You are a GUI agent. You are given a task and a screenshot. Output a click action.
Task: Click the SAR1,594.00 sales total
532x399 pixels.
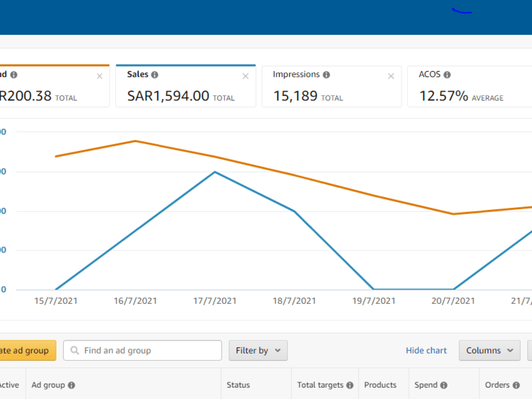pyautogui.click(x=168, y=96)
